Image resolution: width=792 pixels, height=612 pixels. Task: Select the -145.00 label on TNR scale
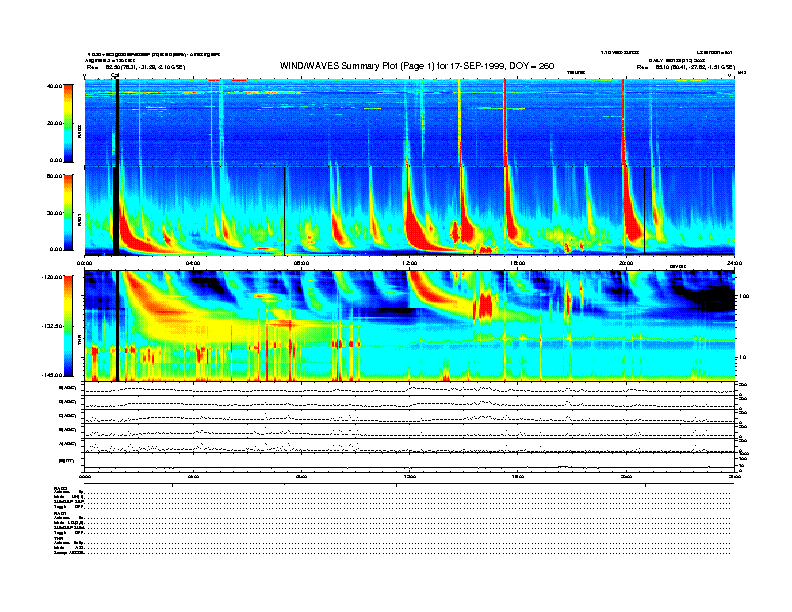coord(52,375)
